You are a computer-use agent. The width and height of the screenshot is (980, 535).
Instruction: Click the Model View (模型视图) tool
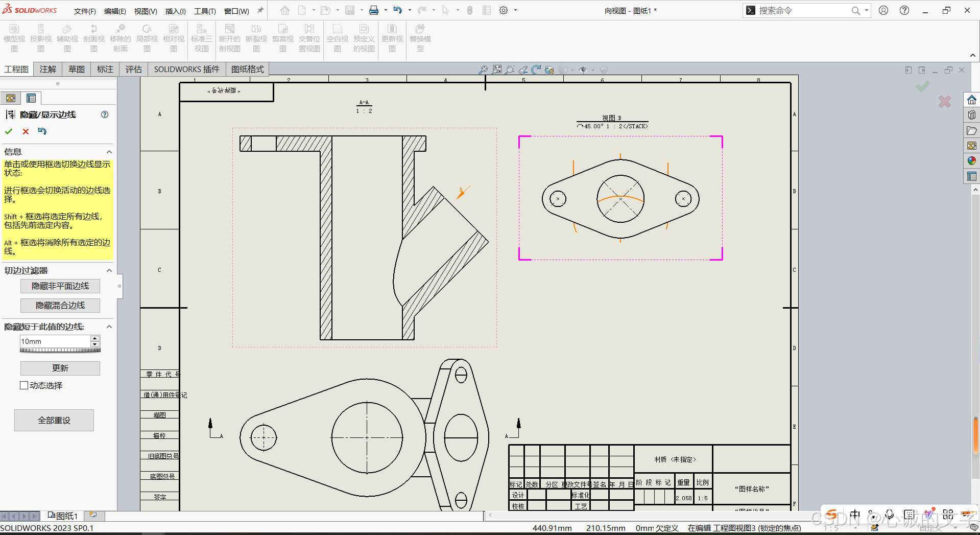(x=14, y=38)
